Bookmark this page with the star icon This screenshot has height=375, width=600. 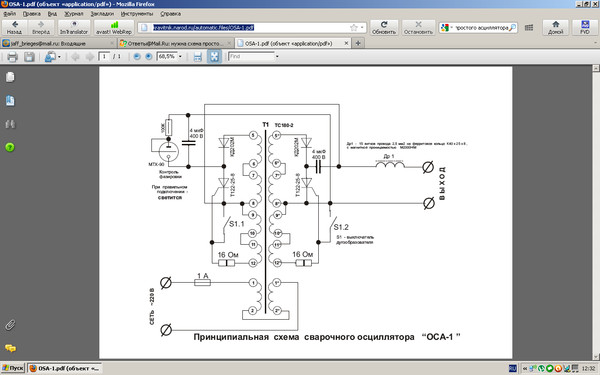tap(354, 28)
